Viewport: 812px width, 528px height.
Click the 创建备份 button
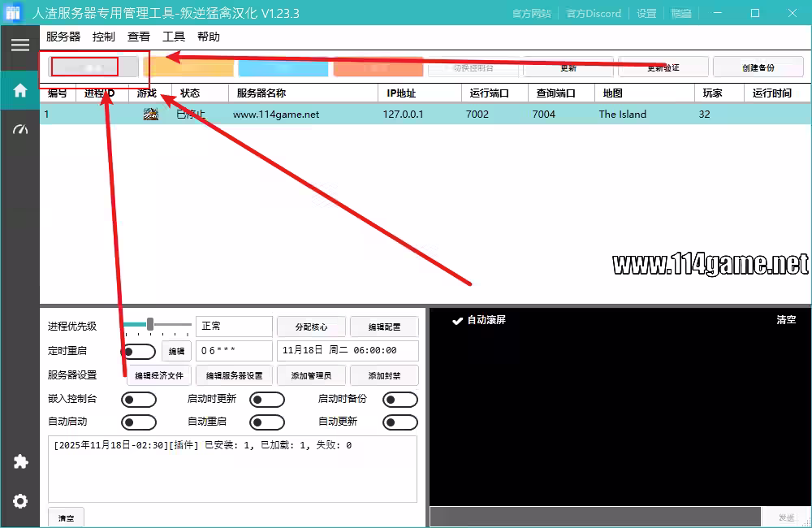pos(758,67)
